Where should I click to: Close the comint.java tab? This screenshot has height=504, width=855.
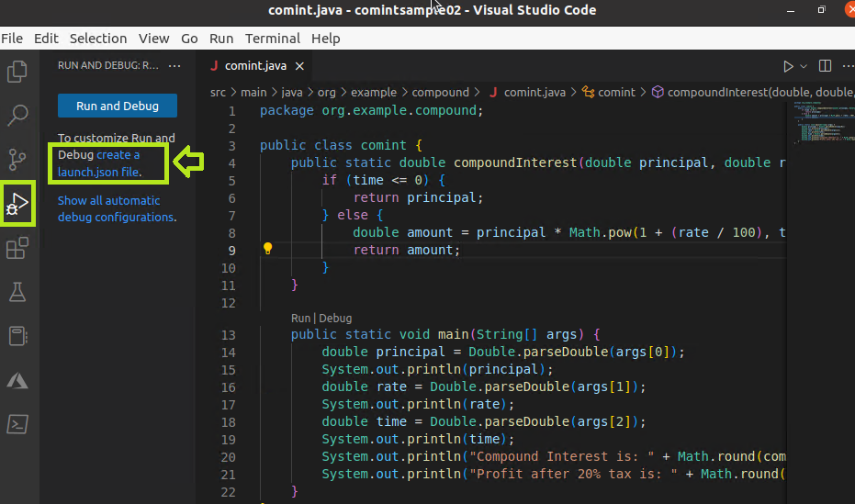point(299,66)
